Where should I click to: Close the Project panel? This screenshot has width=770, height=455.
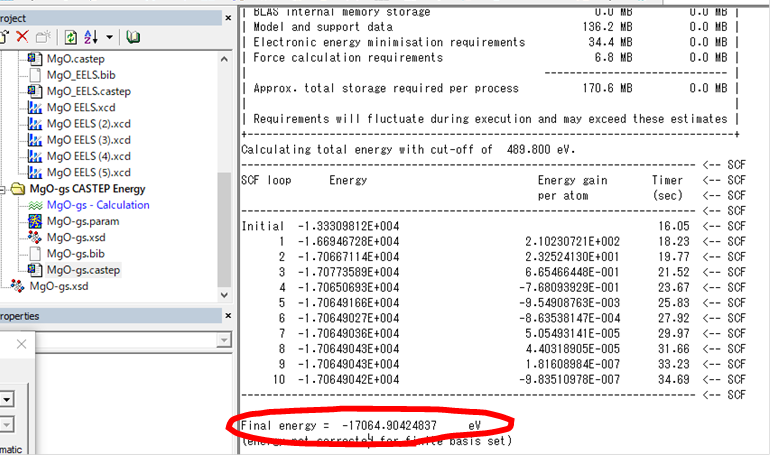coord(228,18)
